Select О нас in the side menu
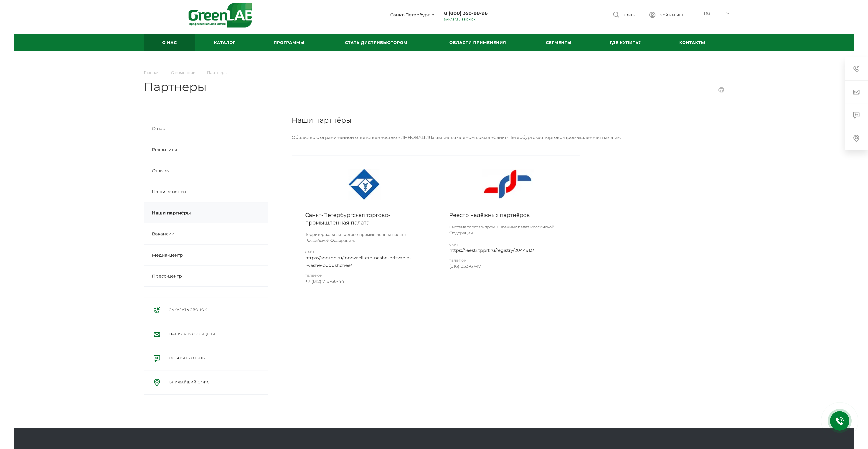 coord(206,128)
